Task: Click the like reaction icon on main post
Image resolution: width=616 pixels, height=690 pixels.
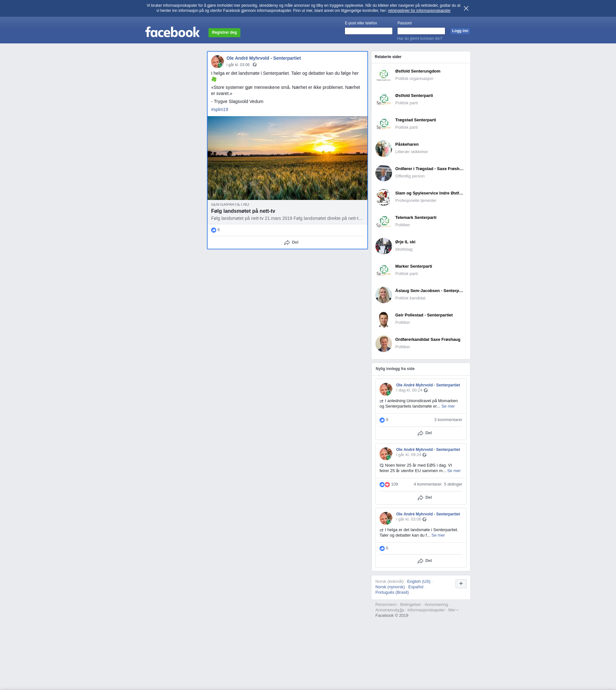Action: tap(214, 230)
